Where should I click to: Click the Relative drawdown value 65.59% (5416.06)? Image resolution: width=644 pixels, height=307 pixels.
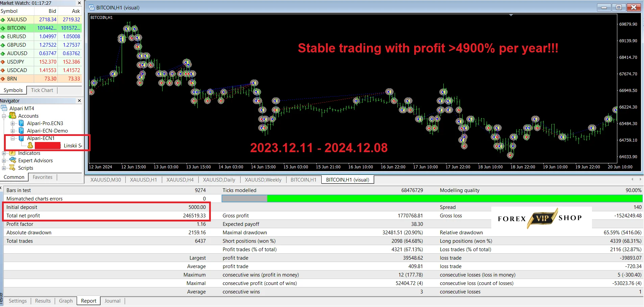click(622, 233)
